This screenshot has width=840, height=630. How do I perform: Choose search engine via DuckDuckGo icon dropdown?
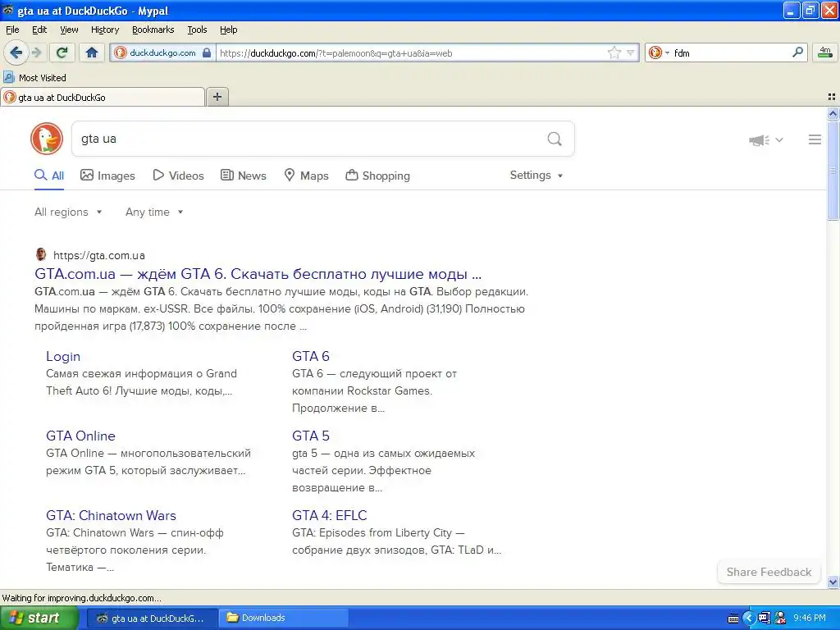coord(659,52)
